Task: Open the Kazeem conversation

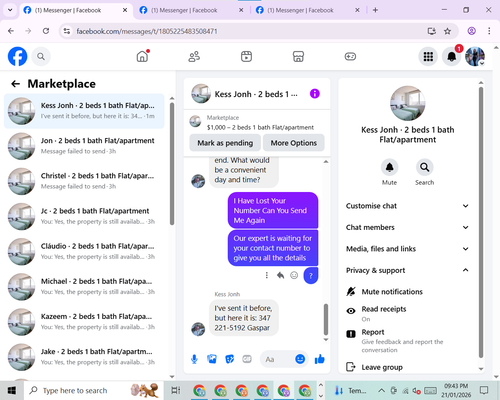Action: (84, 322)
